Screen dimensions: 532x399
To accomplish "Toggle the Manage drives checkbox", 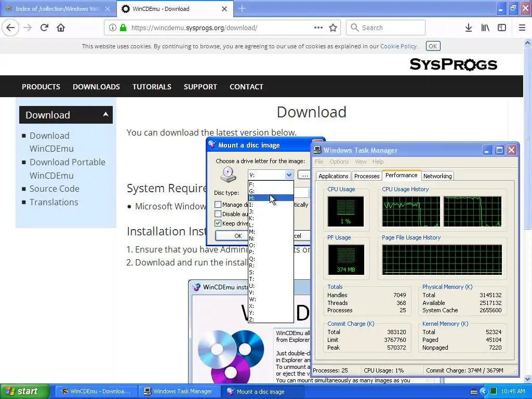I will [x=218, y=205].
